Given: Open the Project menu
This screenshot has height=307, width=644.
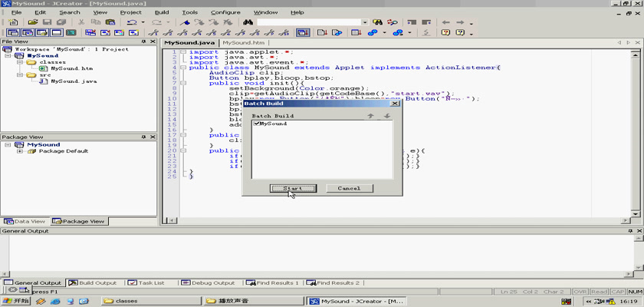Looking at the screenshot, I should (x=130, y=12).
